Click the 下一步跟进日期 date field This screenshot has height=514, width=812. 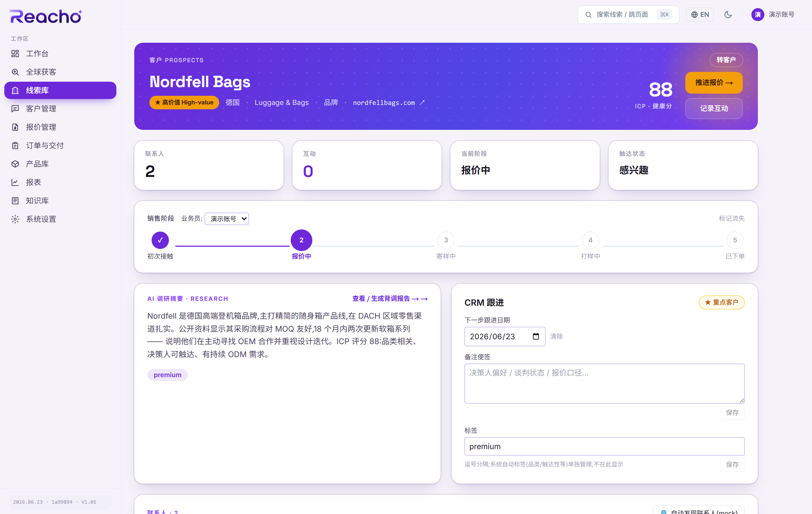[x=505, y=336]
